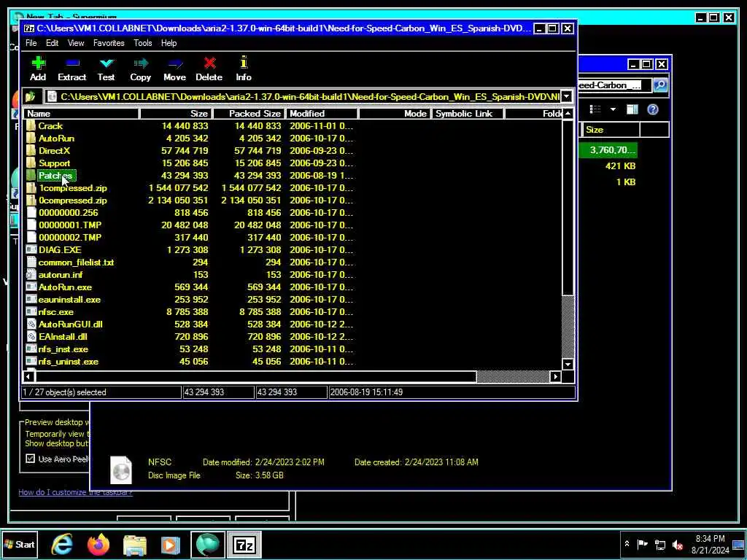Click the network icon in system tray
The height and width of the screenshot is (560, 747).
[x=660, y=545]
